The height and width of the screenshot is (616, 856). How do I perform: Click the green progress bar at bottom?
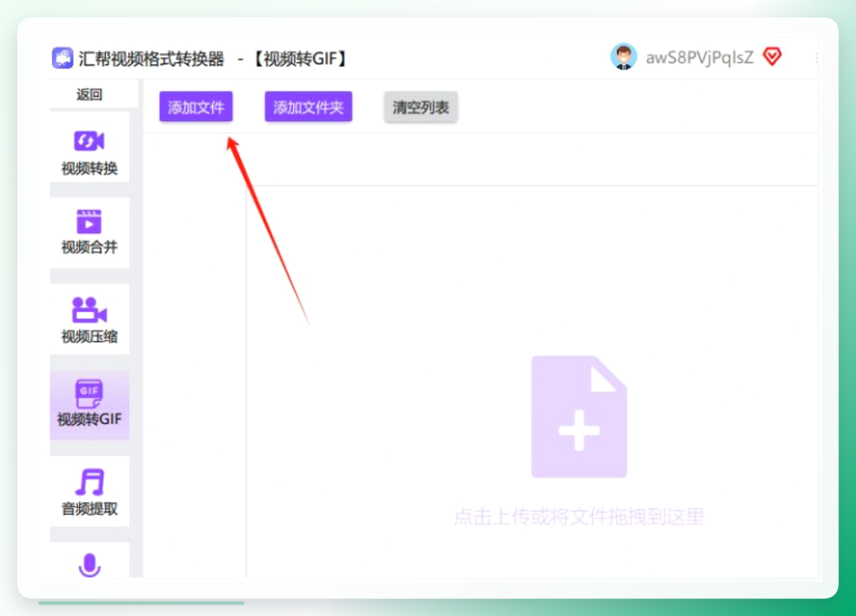[142, 603]
